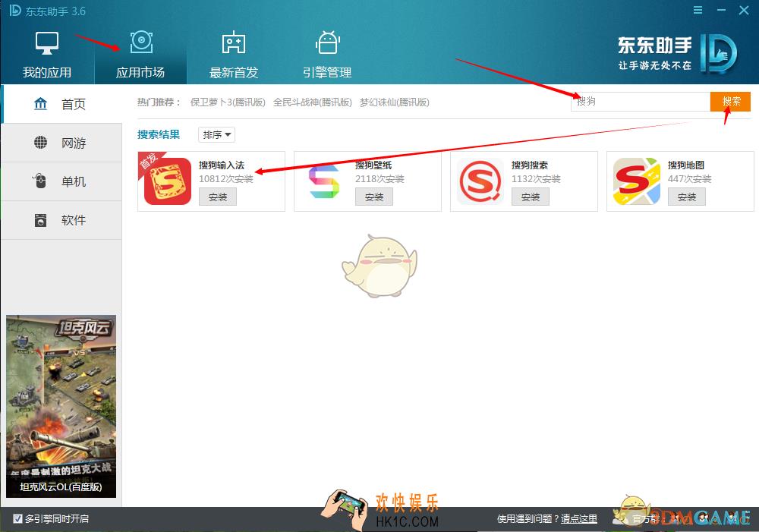Image resolution: width=759 pixels, height=532 pixels.
Task: Install 搜狗搜索 with 安装 button
Action: [531, 197]
